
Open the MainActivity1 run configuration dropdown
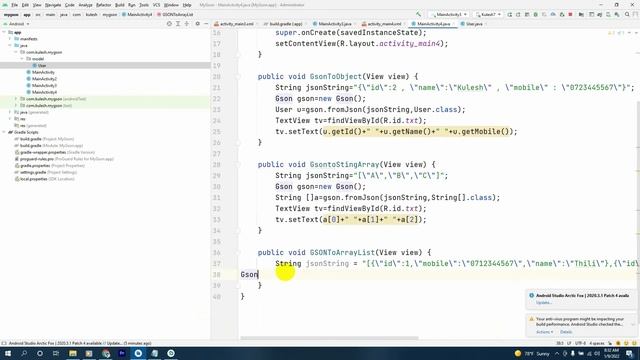tap(448, 14)
